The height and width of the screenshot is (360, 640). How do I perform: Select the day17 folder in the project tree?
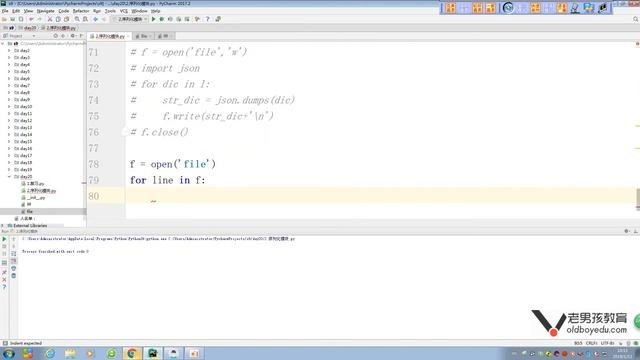point(23,156)
